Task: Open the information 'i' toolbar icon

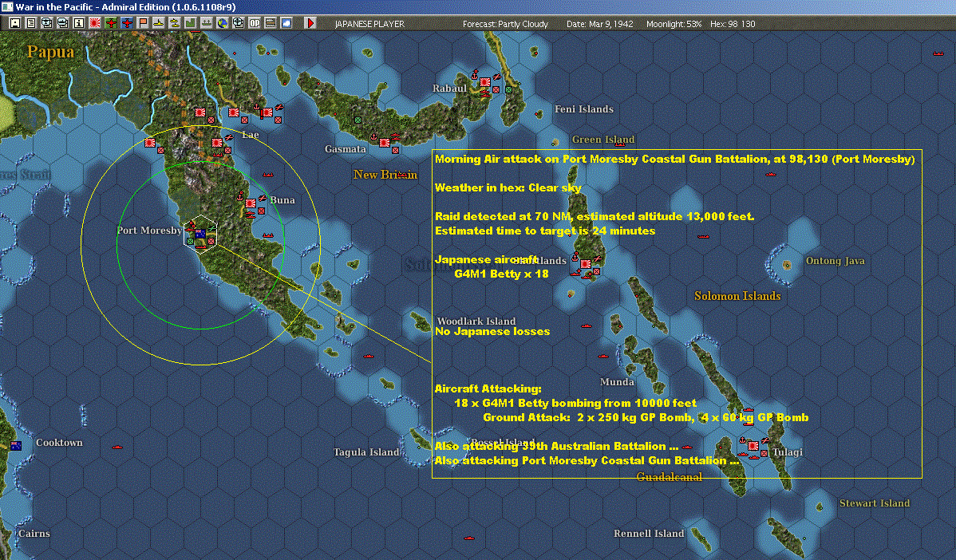Action: [79, 23]
